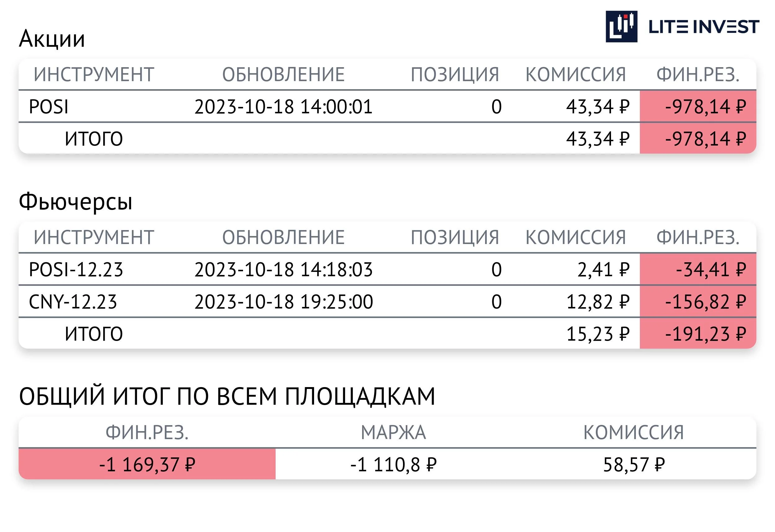Viewport: 775px width, 532px height.
Task: Click the ФИН.РЕЗ. header in Акции table
Action: coord(698,74)
